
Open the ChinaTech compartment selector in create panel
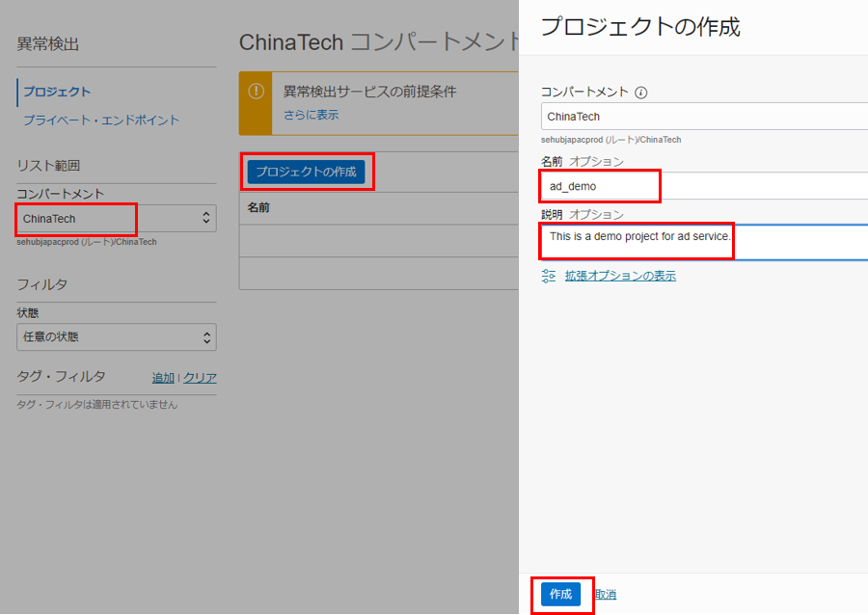pos(704,117)
